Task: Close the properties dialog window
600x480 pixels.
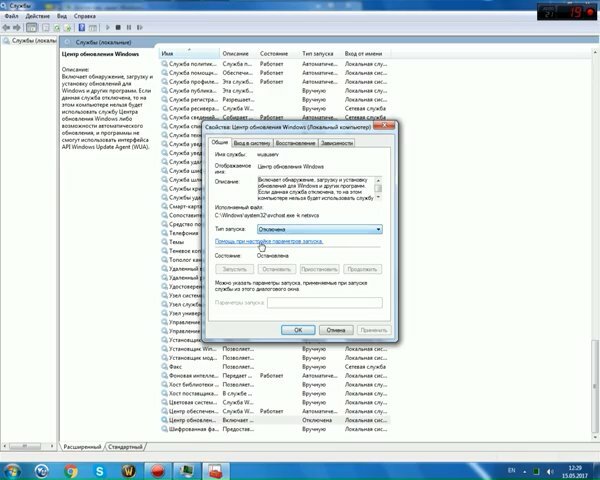Action: (x=384, y=125)
